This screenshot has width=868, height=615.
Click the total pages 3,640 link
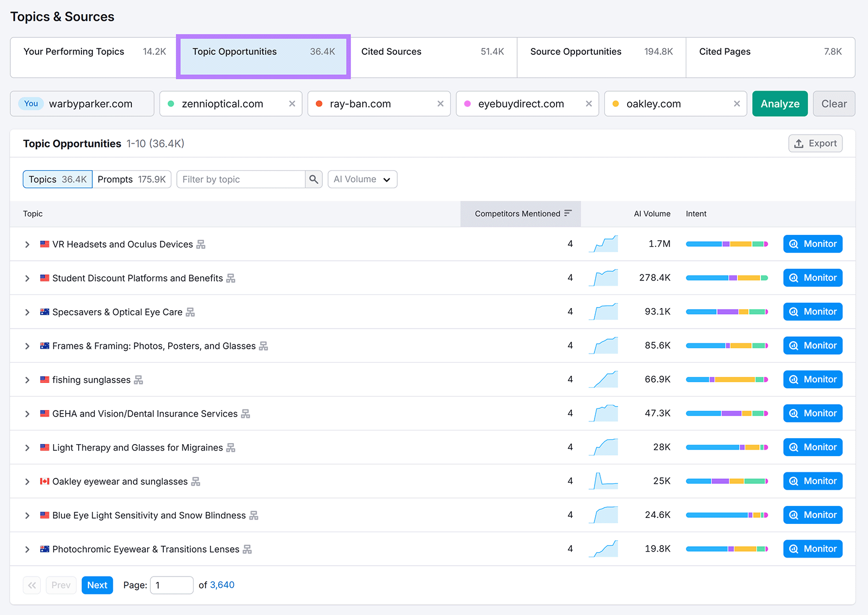(x=222, y=585)
